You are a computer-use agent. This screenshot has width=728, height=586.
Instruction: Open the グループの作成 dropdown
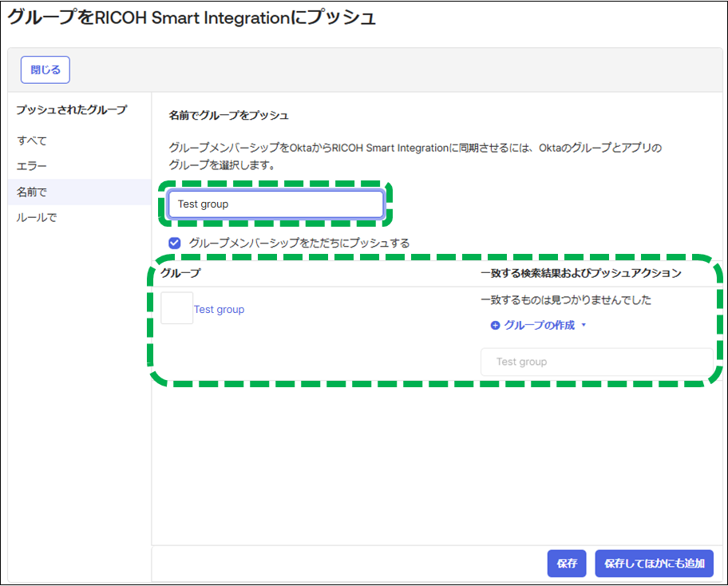[x=539, y=325]
